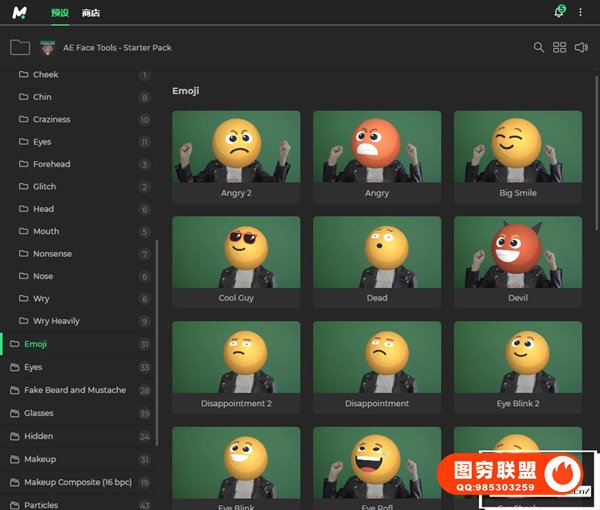This screenshot has width=600, height=510.
Task: Open the Craziness subfolder
Action: click(52, 119)
